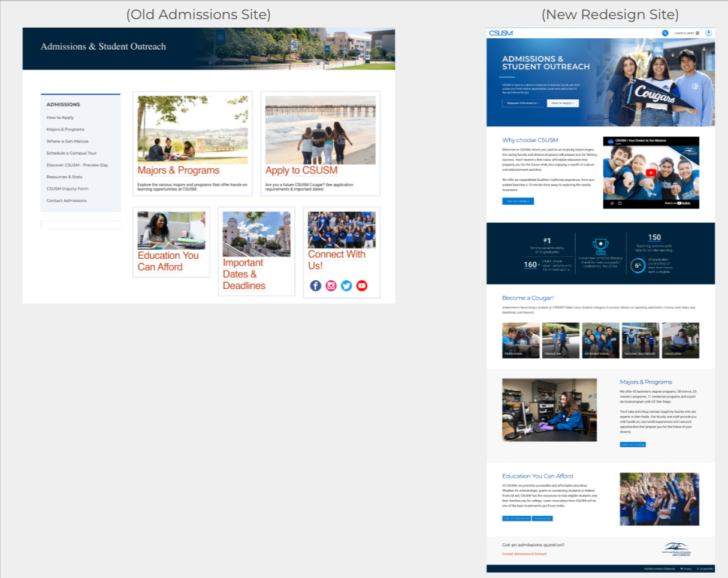Click the 6% circular progress graphic
The height and width of the screenshot is (578, 728).
[638, 265]
